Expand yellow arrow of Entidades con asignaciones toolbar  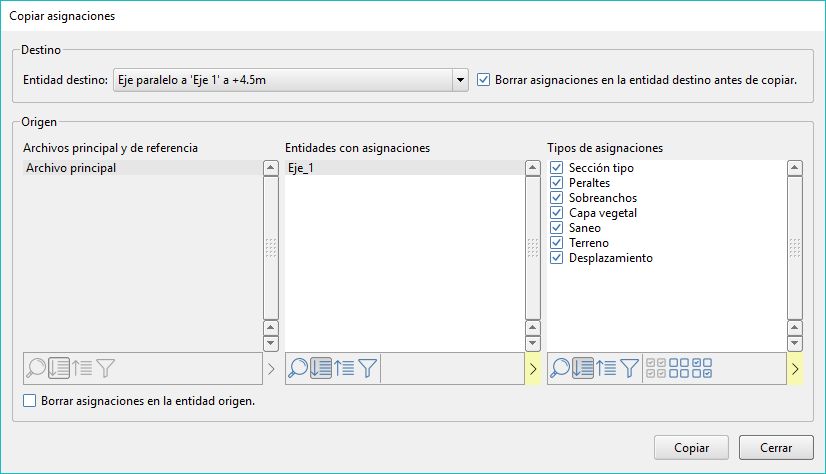(533, 369)
